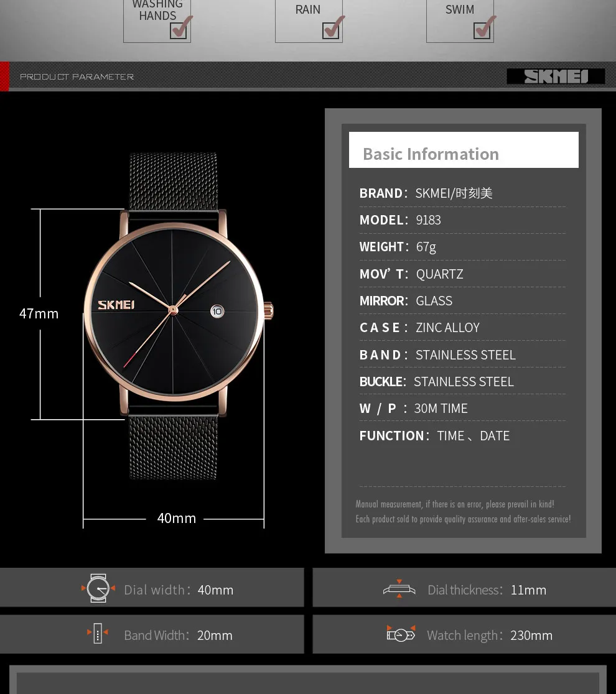The width and height of the screenshot is (616, 694).
Task: Select the movement value QUARTZ
Action: point(439,274)
